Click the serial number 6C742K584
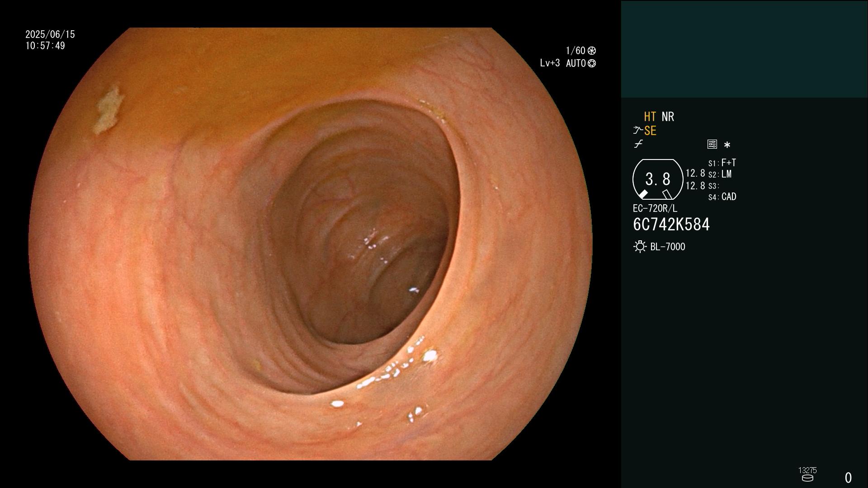The width and height of the screenshot is (868, 488). (671, 225)
